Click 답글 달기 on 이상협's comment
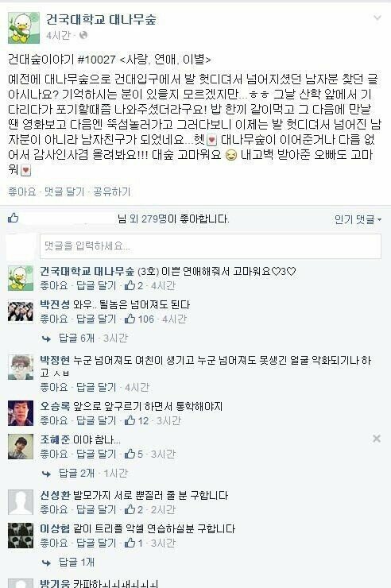Image resolution: width=391 pixels, height=588 pixels. click(96, 543)
